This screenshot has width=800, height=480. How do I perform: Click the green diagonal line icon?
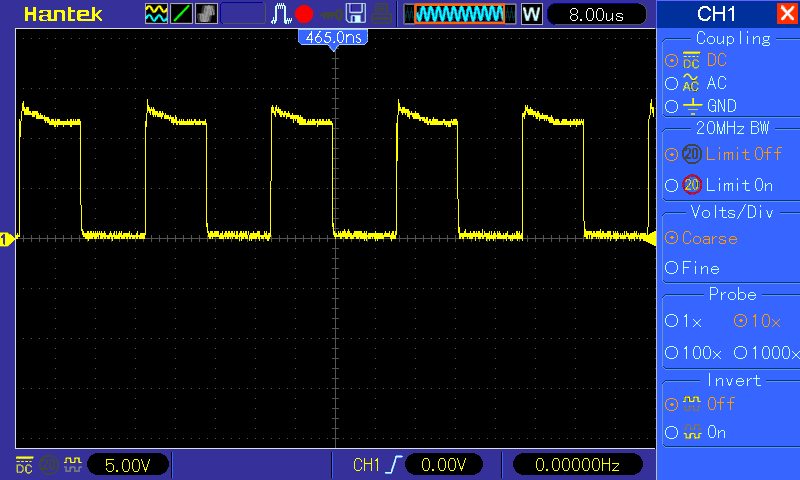pyautogui.click(x=182, y=14)
